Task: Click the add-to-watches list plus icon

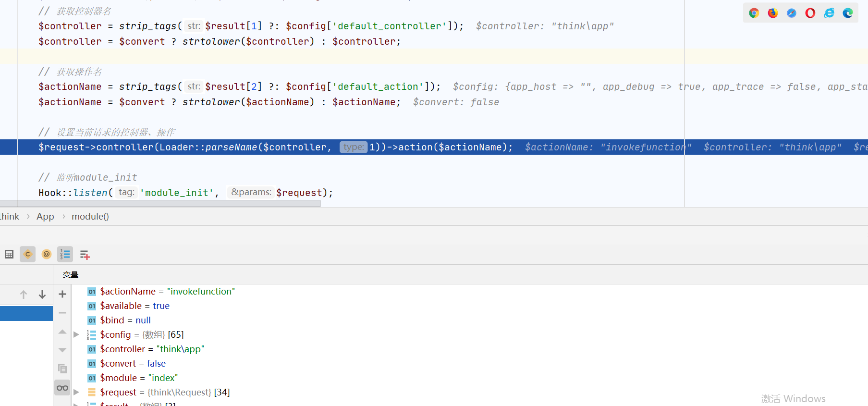Action: (85, 255)
